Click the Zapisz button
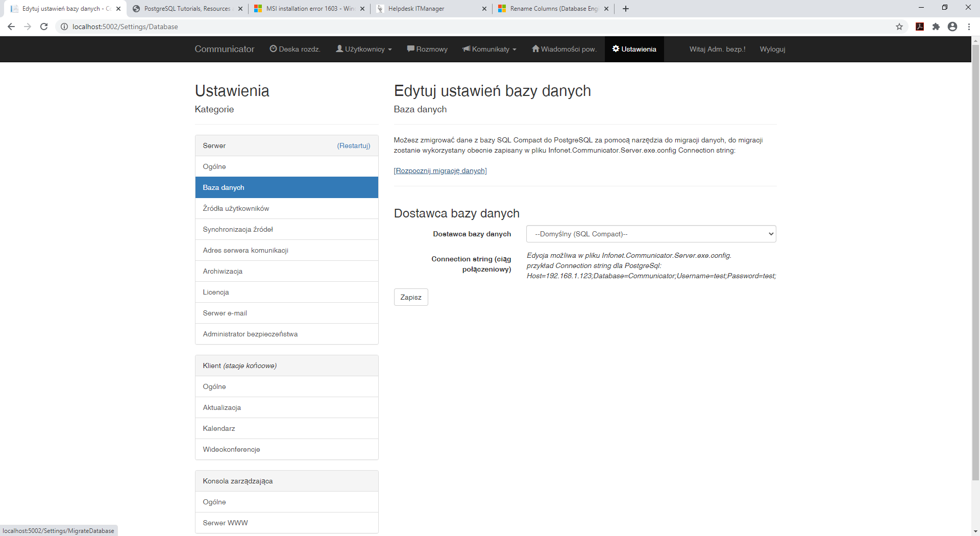Image resolution: width=980 pixels, height=536 pixels. [411, 297]
